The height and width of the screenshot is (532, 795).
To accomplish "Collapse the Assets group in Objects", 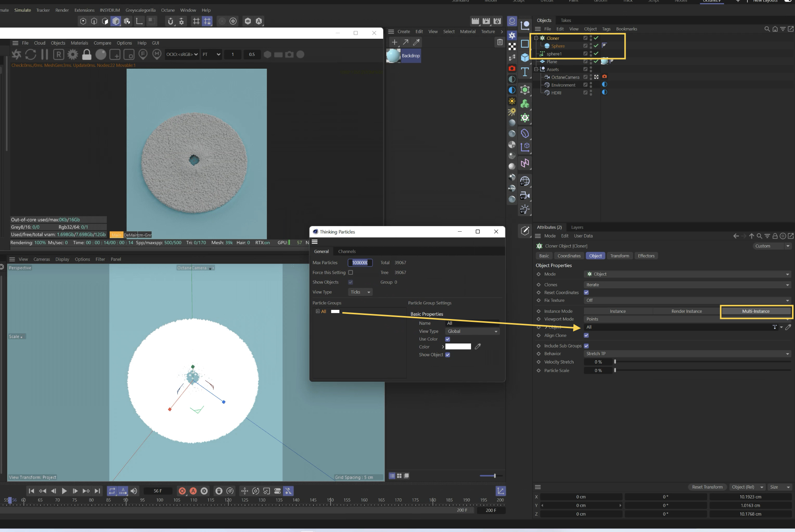I will pos(536,69).
